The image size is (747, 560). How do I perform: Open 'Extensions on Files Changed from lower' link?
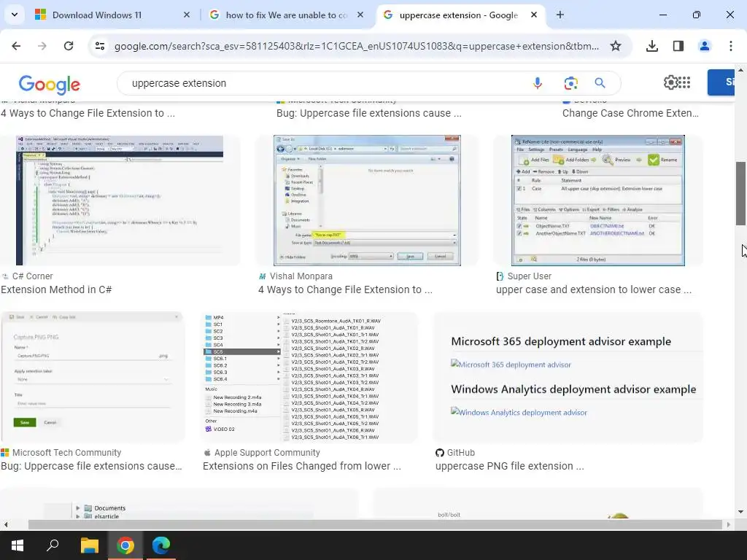[302, 466]
